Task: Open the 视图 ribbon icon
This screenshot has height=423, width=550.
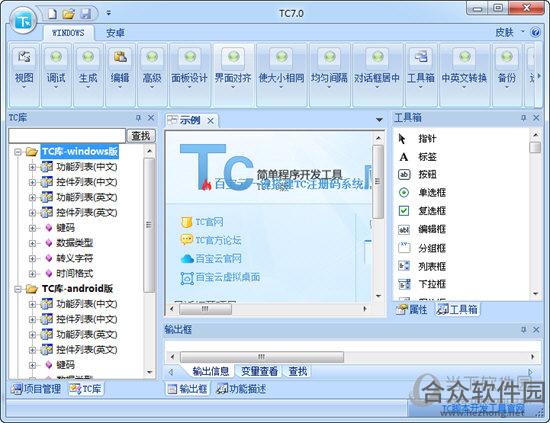Action: pos(24,57)
